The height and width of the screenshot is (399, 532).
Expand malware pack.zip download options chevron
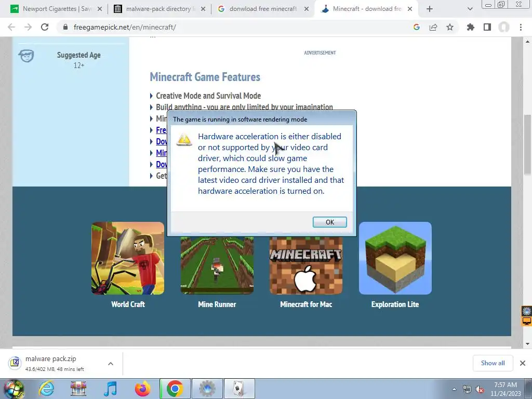point(111,363)
